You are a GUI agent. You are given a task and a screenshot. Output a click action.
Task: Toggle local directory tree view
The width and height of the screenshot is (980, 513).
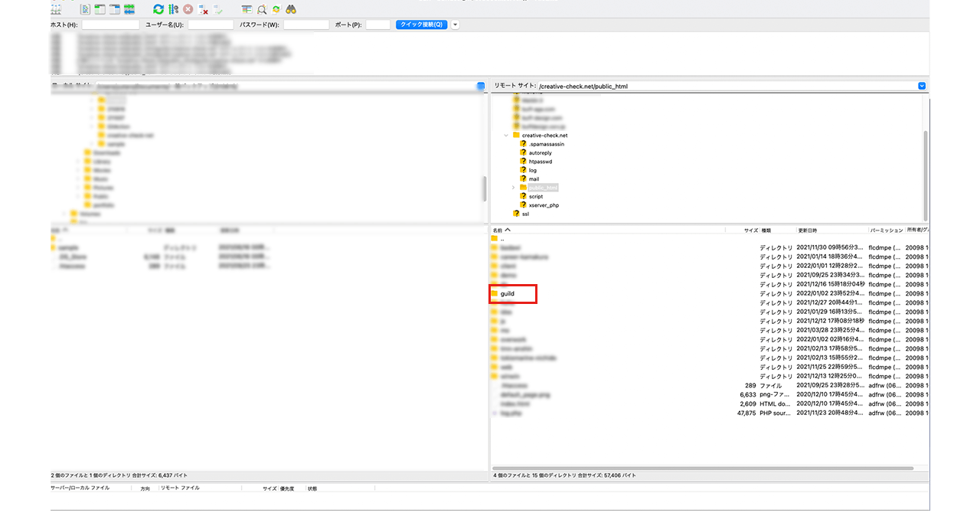click(x=100, y=9)
